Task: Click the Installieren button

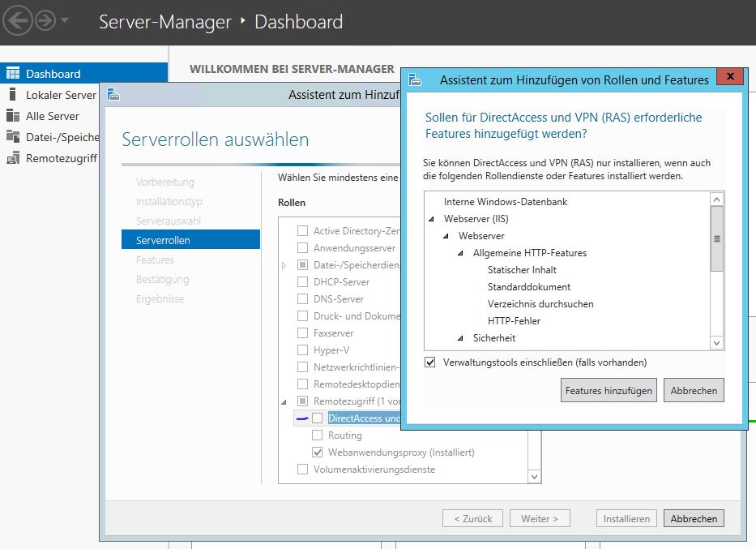Action: coord(626,518)
